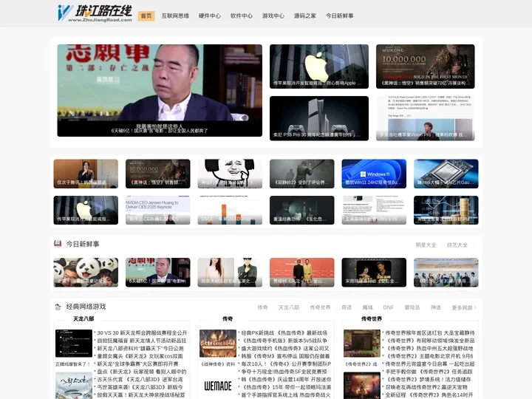Click the 经典网络游戏 section icon
This screenshot has height=399, width=532.
point(58,307)
